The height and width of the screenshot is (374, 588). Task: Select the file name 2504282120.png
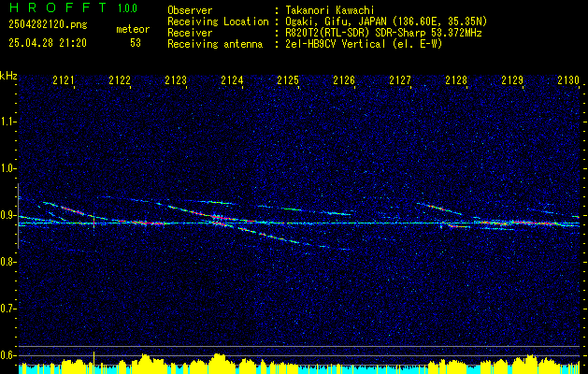pyautogui.click(x=48, y=24)
